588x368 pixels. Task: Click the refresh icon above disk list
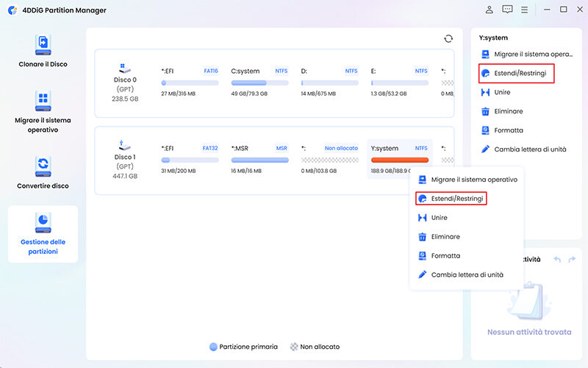(448, 39)
